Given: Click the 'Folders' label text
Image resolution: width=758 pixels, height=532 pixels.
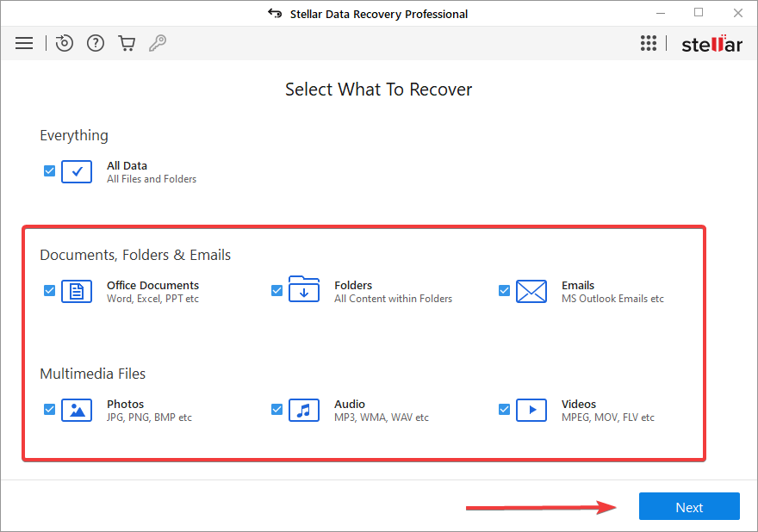Looking at the screenshot, I should pos(353,285).
